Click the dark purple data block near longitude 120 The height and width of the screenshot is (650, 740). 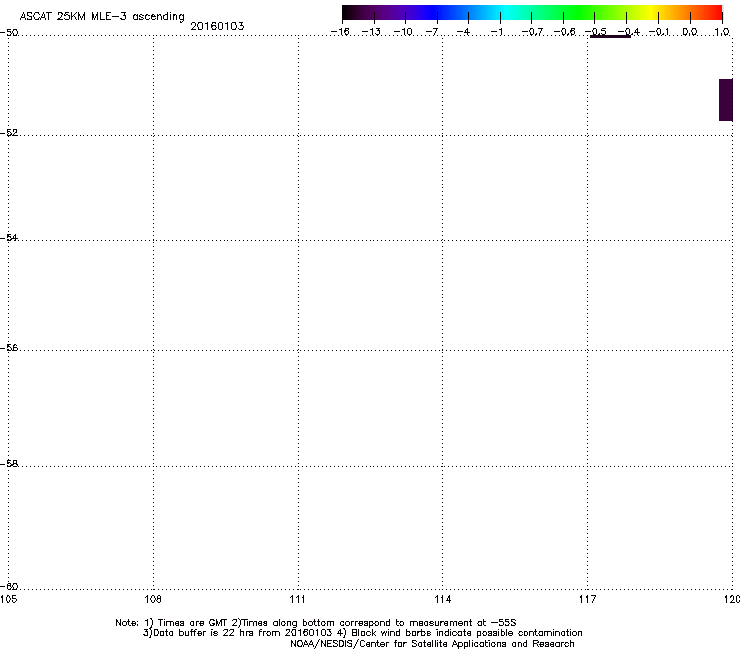tap(726, 100)
